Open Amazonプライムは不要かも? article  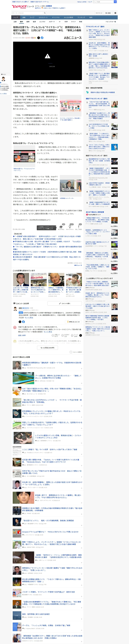(50, 532)
